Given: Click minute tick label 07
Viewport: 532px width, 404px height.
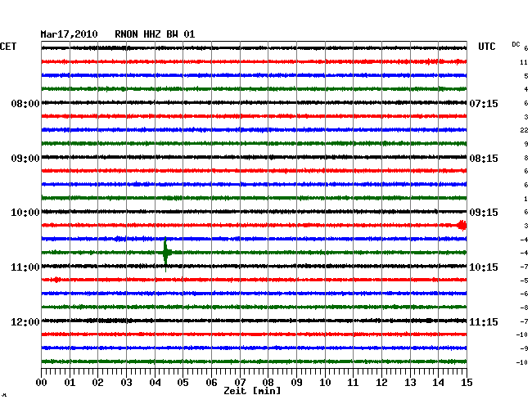Looking at the screenshot, I should [x=240, y=382].
